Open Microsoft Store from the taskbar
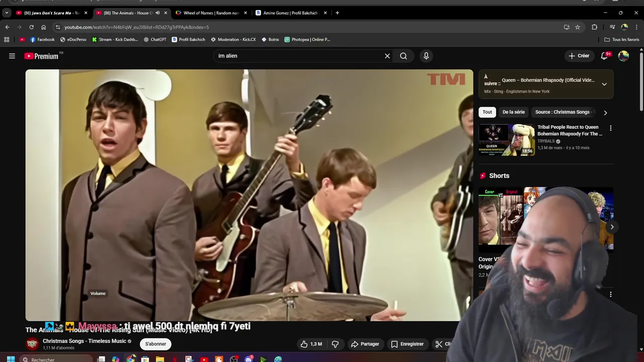The image size is (644, 362). pyautogui.click(x=145, y=359)
